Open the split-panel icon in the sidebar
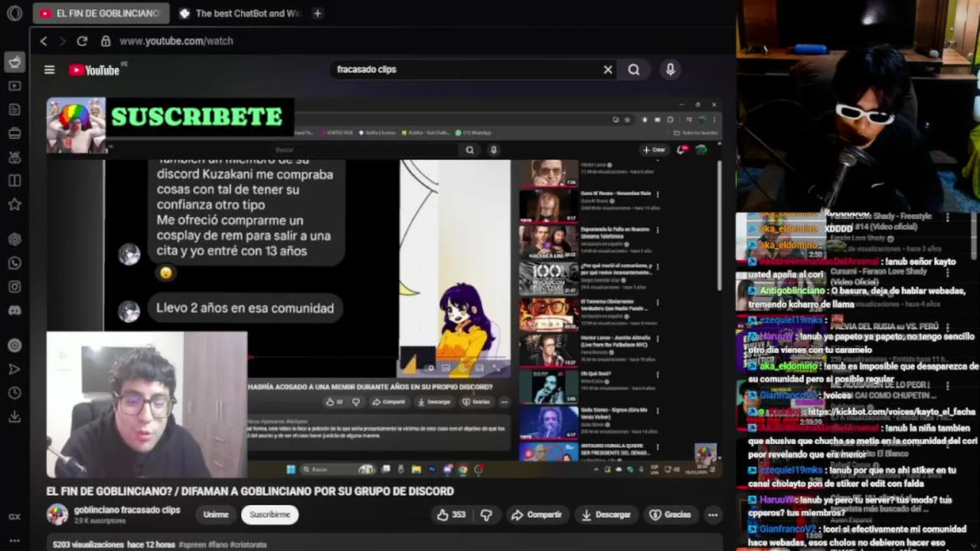Image resolution: width=980 pixels, height=551 pixels. pyautogui.click(x=15, y=181)
